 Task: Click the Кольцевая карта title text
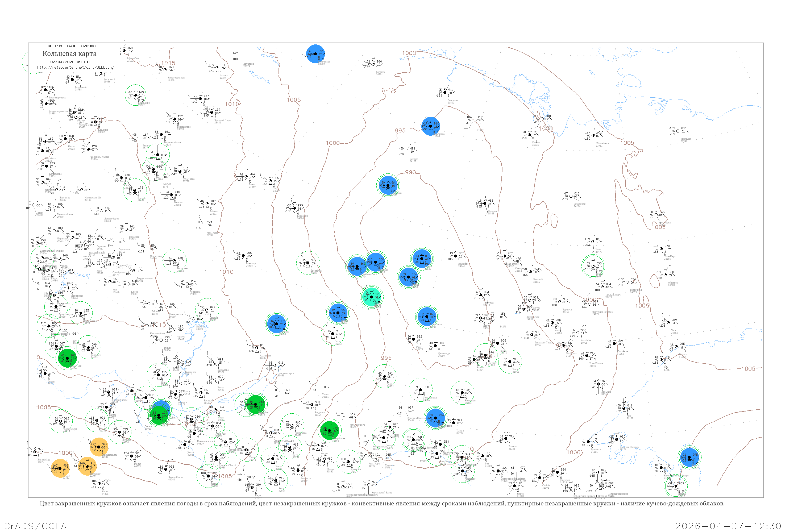69,54
